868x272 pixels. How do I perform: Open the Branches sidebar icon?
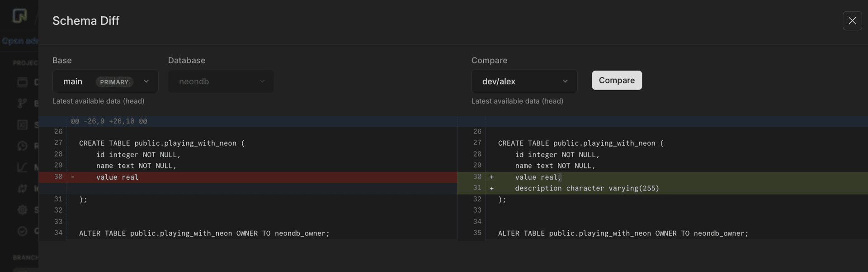click(22, 103)
